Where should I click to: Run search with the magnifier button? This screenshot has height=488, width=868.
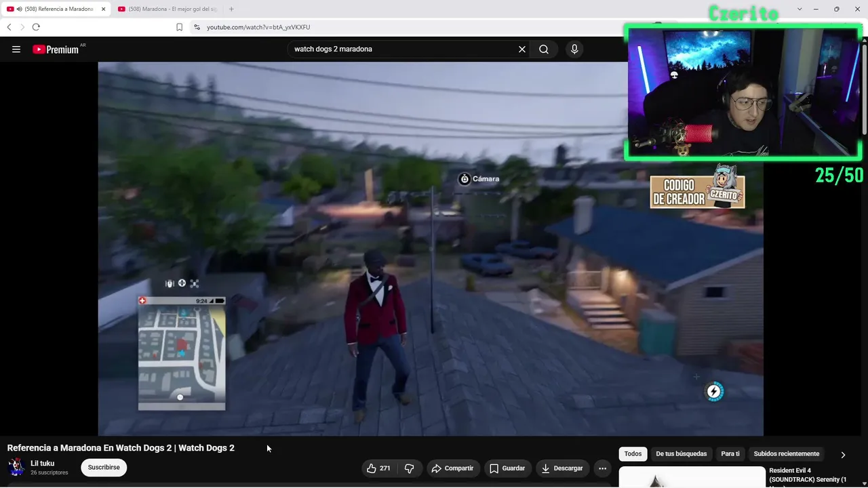[x=544, y=49]
